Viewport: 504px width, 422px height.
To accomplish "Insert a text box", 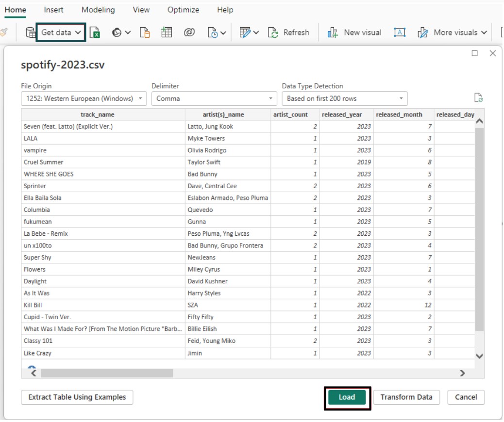I will pos(400,32).
